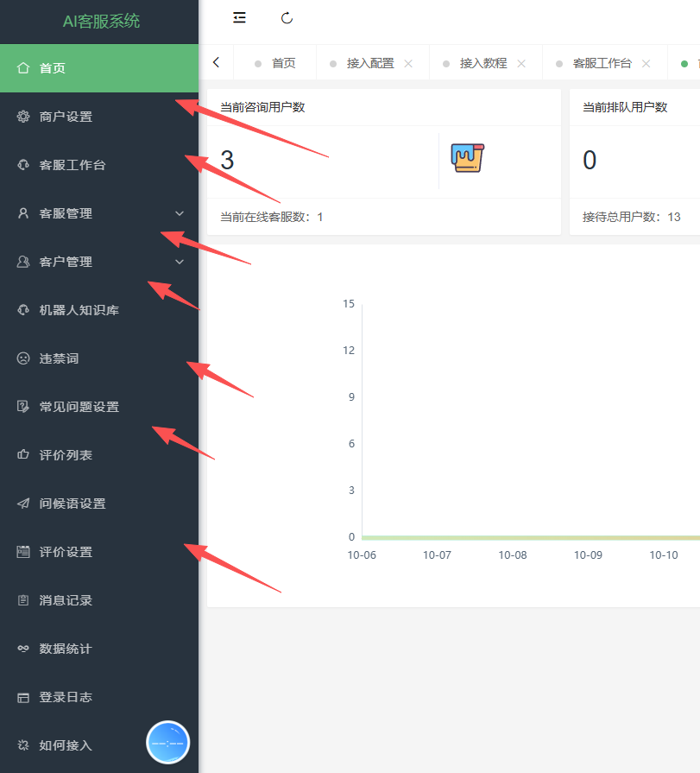Close the 接入教程 tab
700x773 pixels.
point(521,64)
